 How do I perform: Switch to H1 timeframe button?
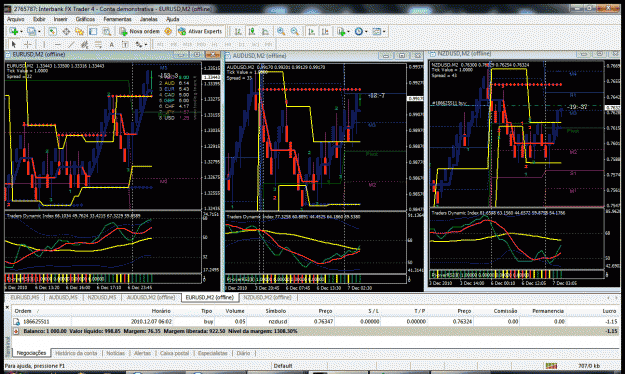pos(214,44)
